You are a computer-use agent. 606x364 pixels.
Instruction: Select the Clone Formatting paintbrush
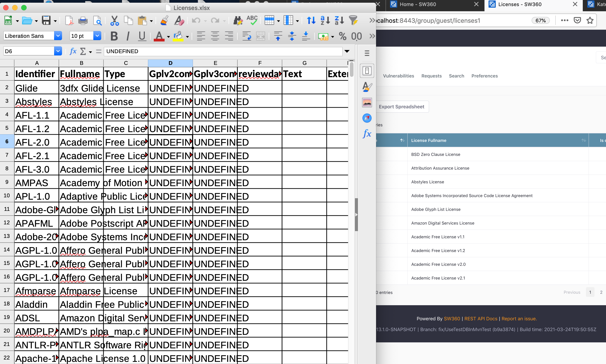pos(164,20)
